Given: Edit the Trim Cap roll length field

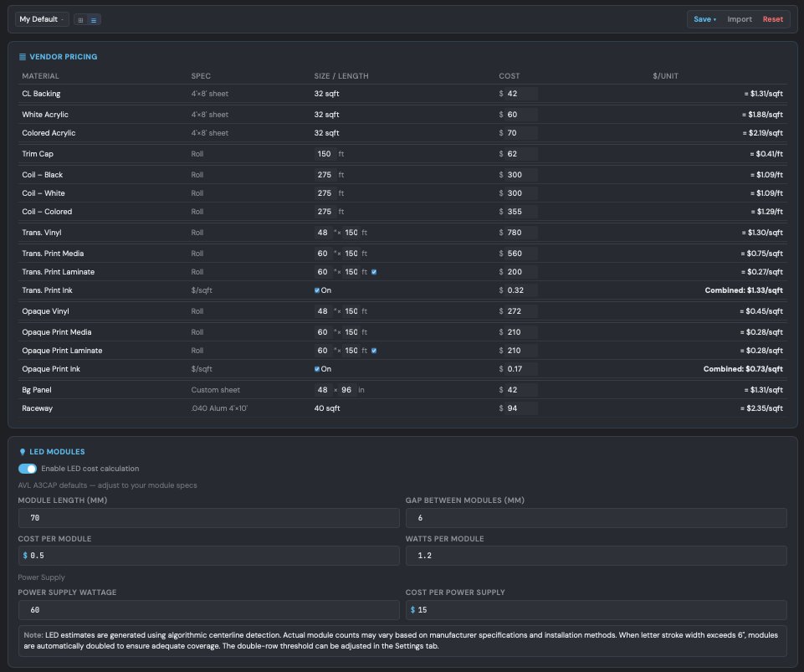Looking at the screenshot, I should 325,154.
